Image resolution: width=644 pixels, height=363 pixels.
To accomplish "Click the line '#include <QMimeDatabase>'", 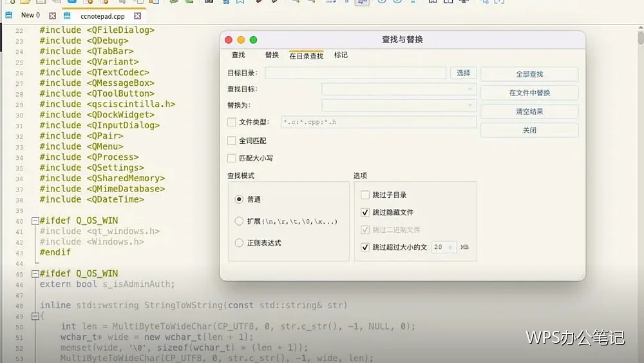I will (102, 189).
